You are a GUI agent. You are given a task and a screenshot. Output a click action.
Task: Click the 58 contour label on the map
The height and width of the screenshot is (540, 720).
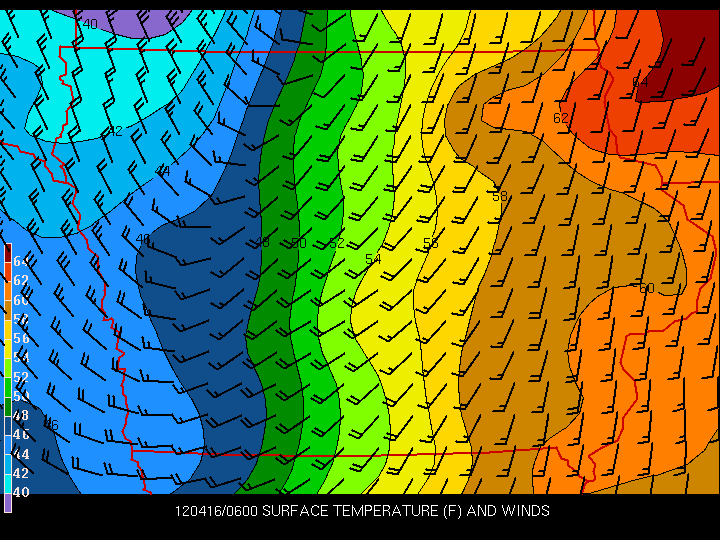pos(500,196)
